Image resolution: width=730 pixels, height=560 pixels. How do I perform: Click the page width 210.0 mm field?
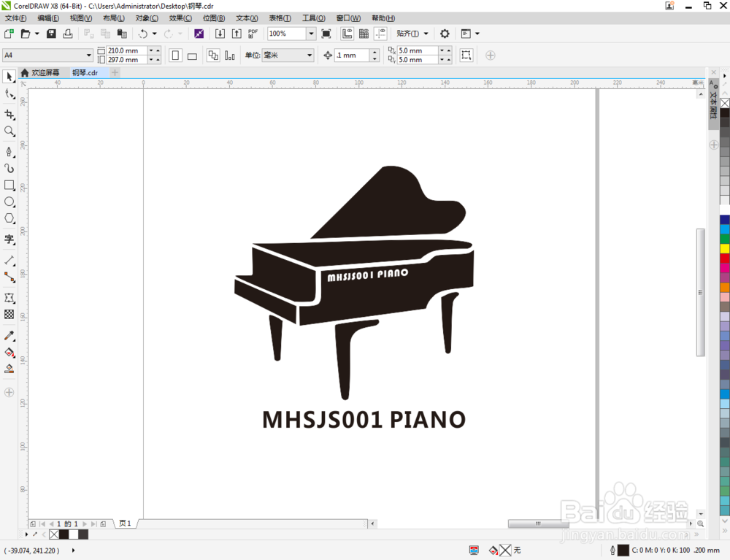[126, 50]
